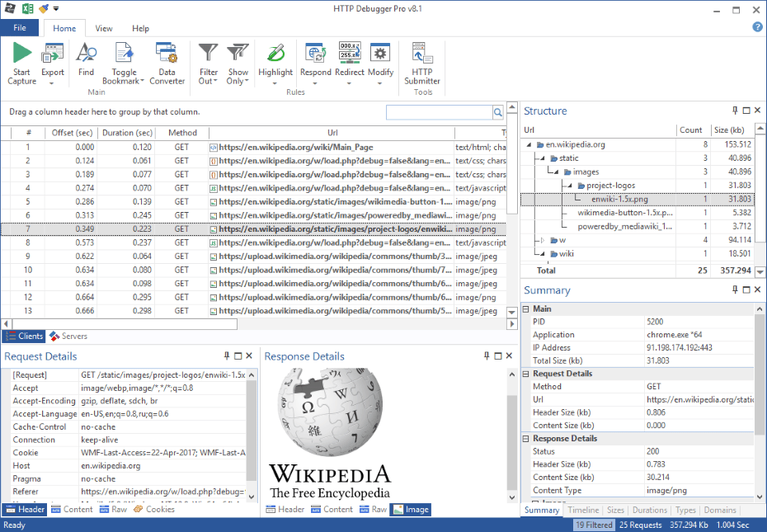Click inside the column search field
The image size is (767, 532).
441,111
